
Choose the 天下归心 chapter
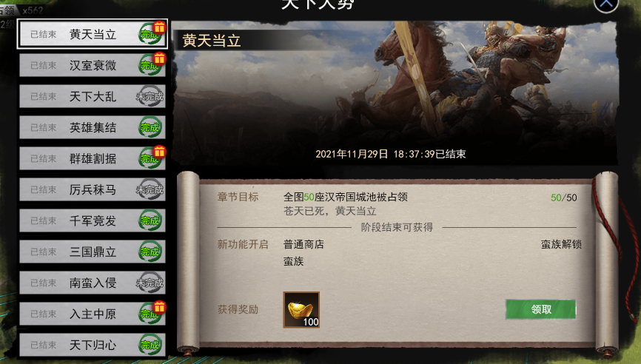point(93,345)
